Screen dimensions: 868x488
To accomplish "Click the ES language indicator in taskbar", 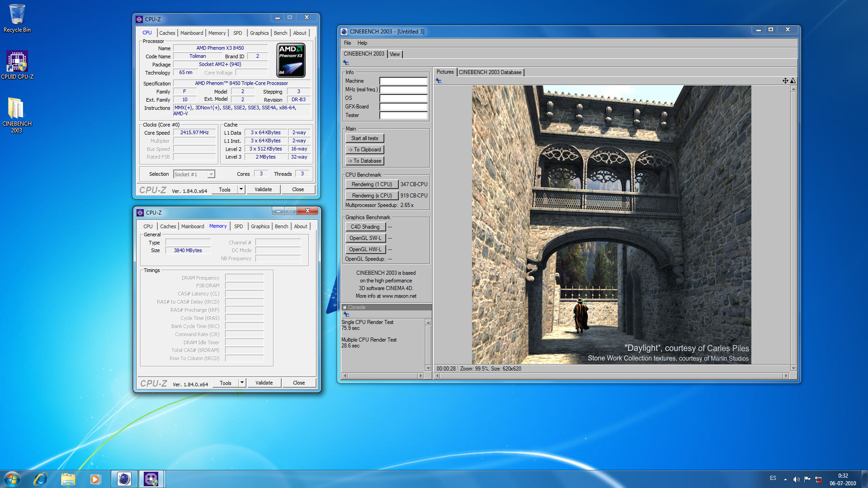I will [773, 478].
